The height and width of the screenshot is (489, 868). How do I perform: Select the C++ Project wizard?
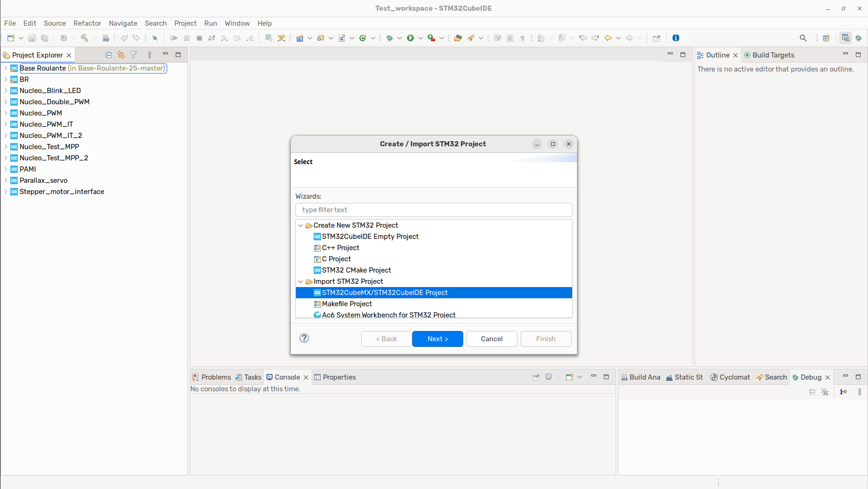[x=434, y=248]
